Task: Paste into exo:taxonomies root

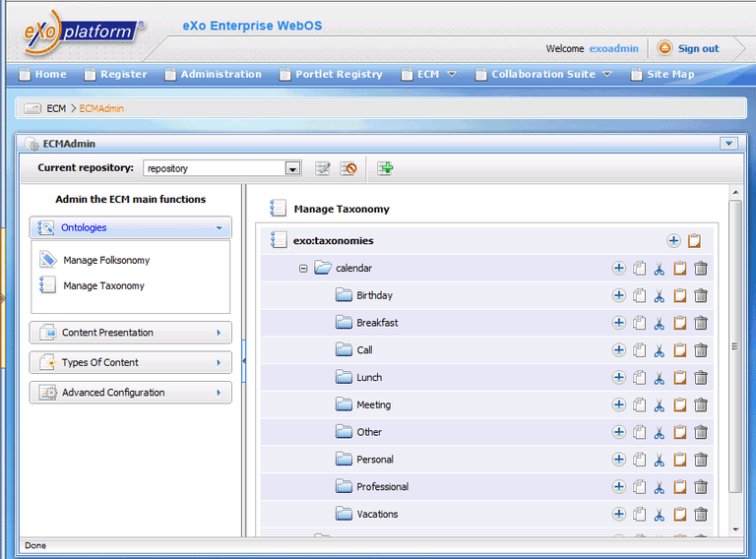Action: (x=694, y=240)
